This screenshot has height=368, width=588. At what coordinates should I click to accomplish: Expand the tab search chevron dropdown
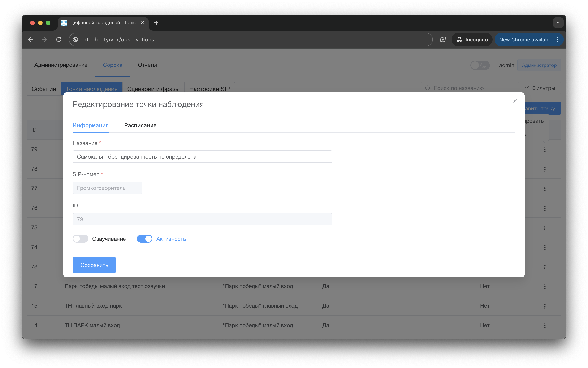558,23
